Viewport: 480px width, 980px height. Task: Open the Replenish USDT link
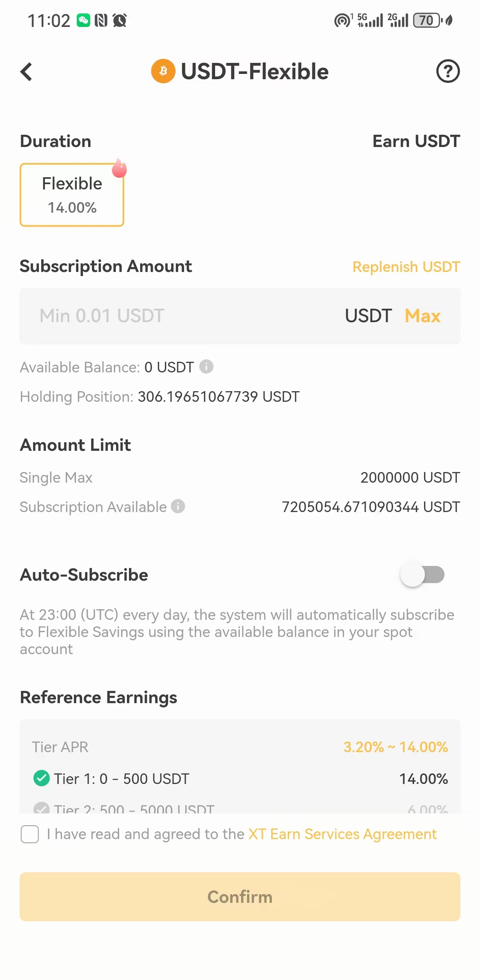click(406, 267)
